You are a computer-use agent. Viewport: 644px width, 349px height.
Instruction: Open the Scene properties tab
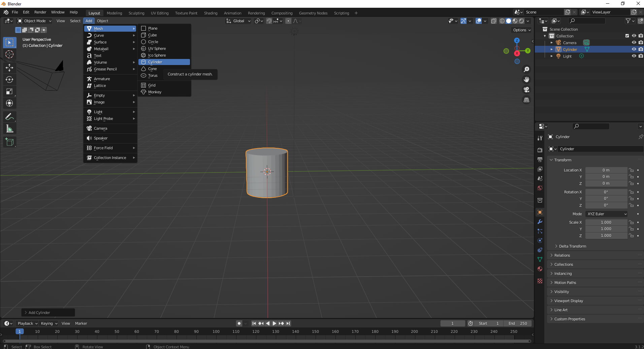click(x=540, y=179)
